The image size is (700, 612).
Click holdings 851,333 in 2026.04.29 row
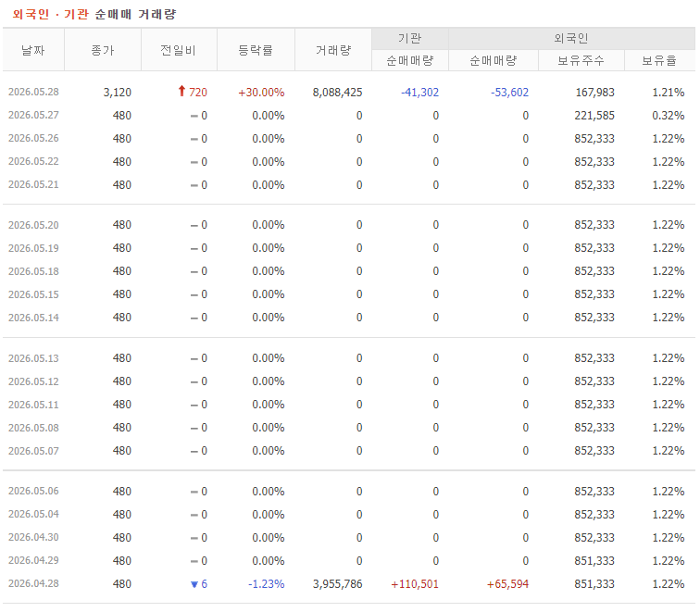594,561
